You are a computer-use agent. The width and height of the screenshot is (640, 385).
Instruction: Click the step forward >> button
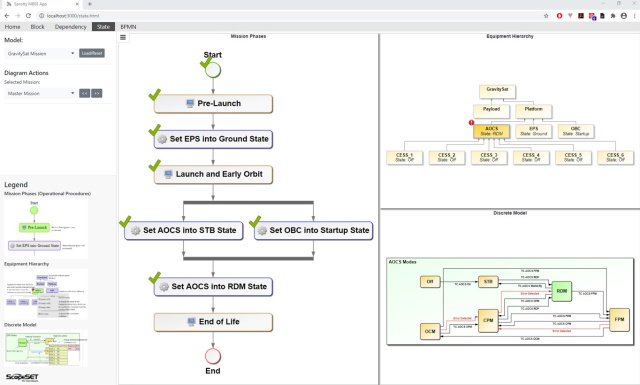click(97, 93)
